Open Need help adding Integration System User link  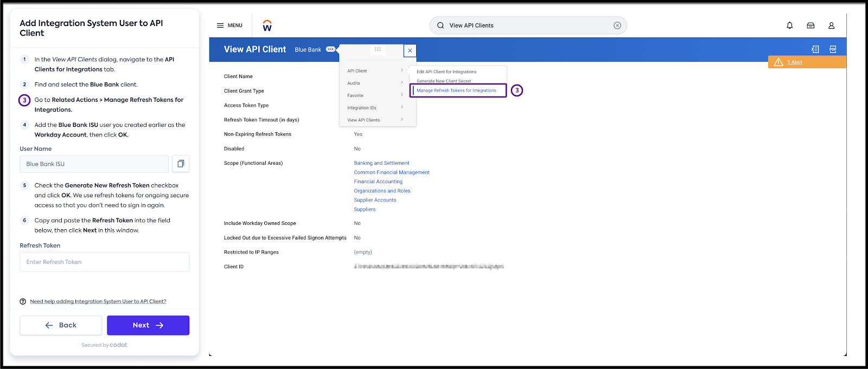[x=98, y=301]
